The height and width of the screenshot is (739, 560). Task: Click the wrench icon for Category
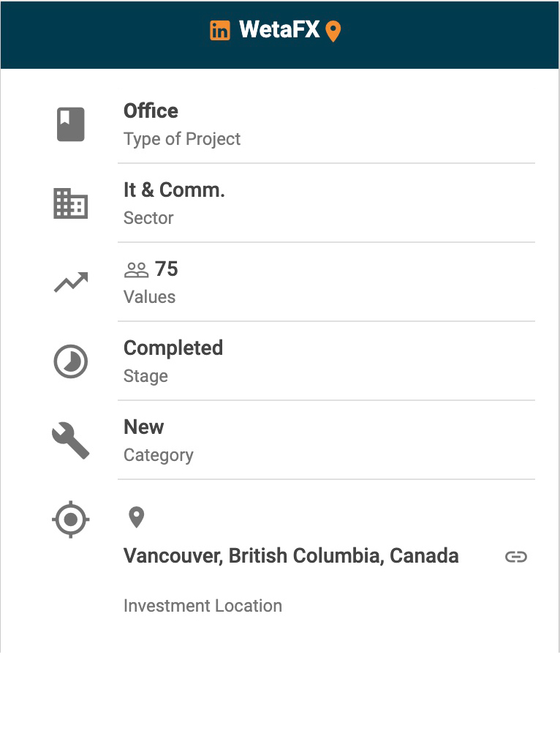click(x=71, y=440)
